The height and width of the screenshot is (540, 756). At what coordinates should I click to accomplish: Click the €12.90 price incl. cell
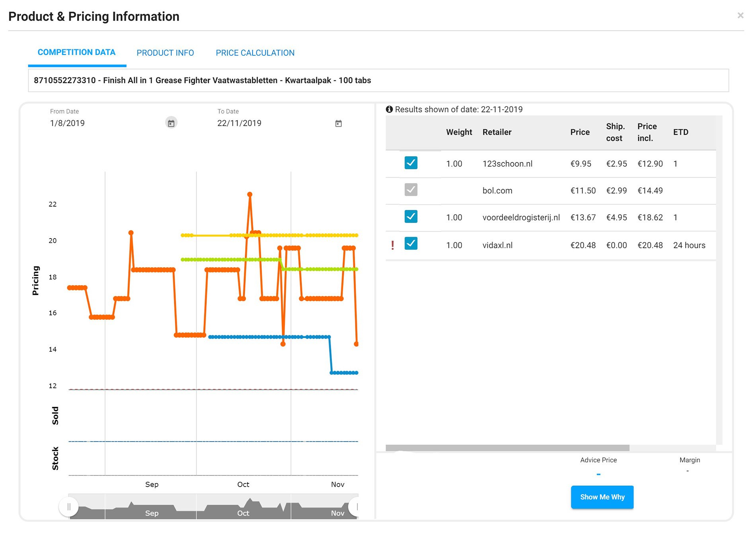[650, 164]
